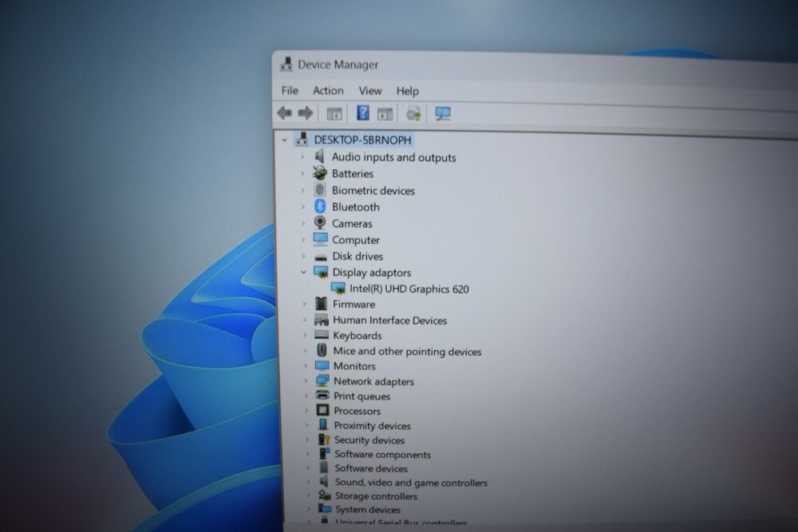Click the Monitors icon
This screenshot has width=798, height=532.
pos(322,365)
